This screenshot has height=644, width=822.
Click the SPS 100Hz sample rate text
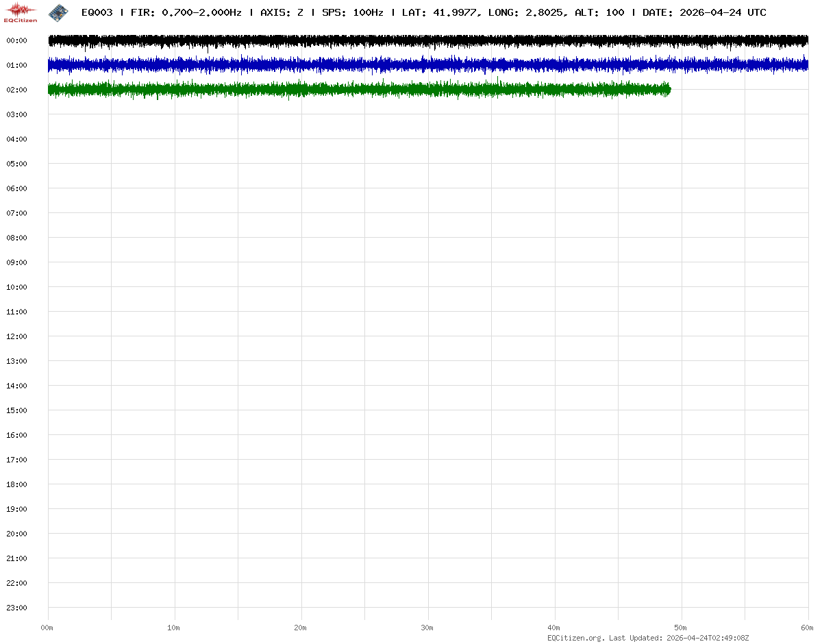(352, 13)
